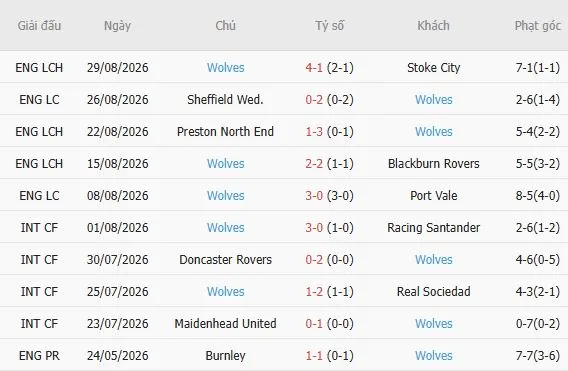Open the Wolves link in the 29/08/2026 row
568x371 pixels.
(225, 67)
